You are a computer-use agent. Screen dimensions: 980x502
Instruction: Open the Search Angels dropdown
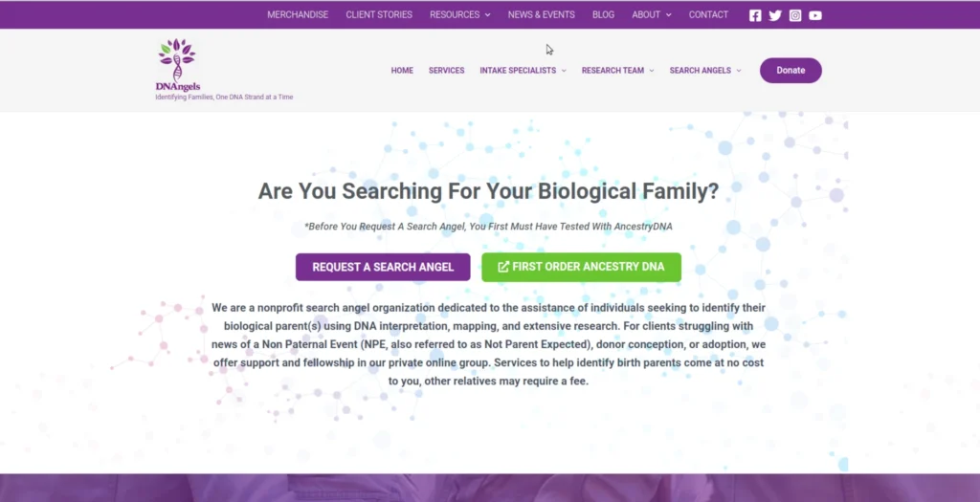(704, 71)
